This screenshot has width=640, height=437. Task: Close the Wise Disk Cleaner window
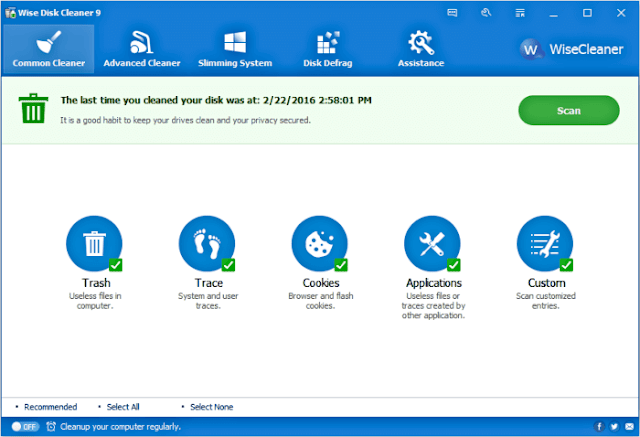coord(621,13)
